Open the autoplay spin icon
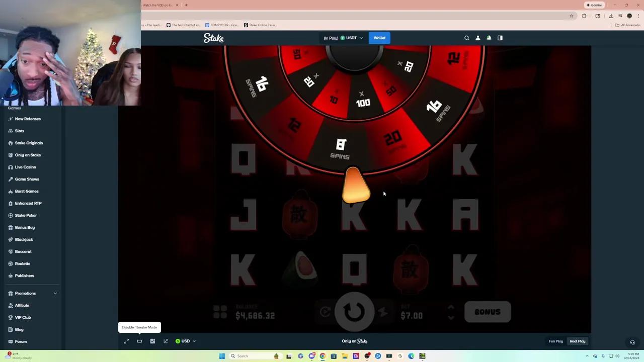 (325, 312)
